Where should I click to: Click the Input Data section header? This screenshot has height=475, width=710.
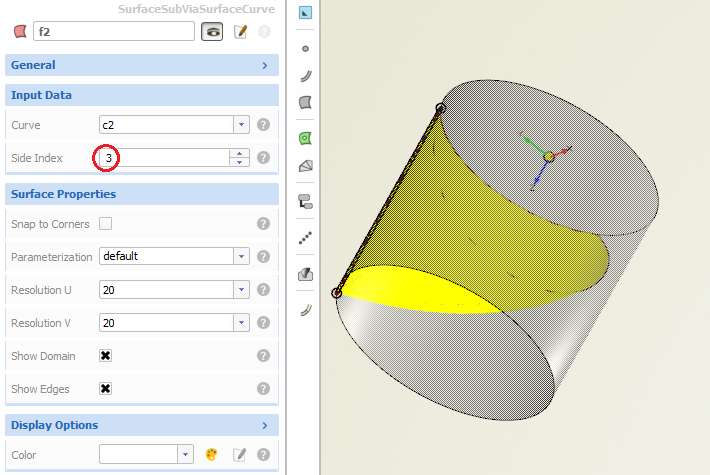coord(142,95)
